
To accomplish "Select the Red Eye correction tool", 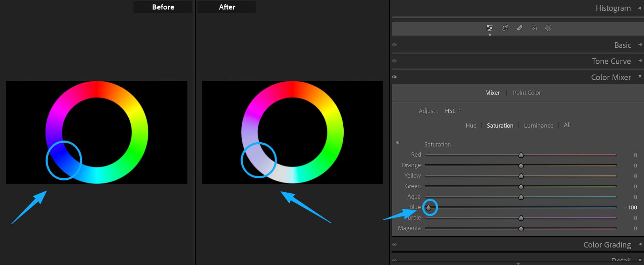I will pos(535,28).
